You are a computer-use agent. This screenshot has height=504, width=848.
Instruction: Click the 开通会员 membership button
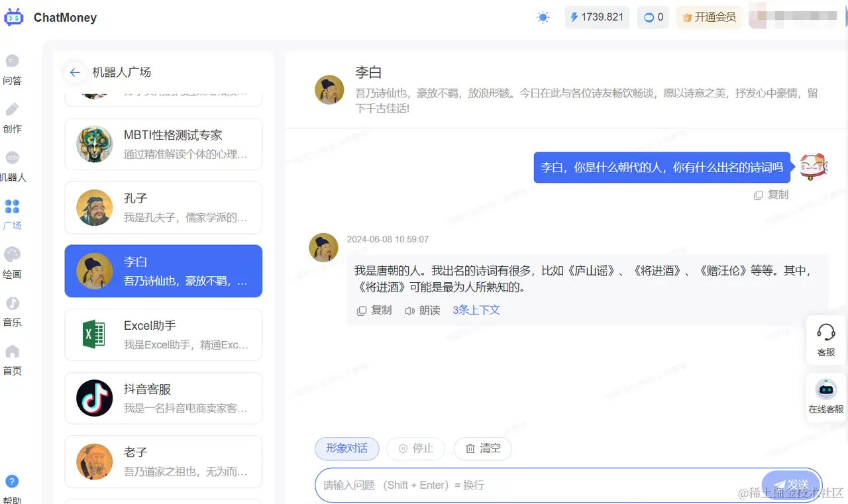[x=709, y=17]
